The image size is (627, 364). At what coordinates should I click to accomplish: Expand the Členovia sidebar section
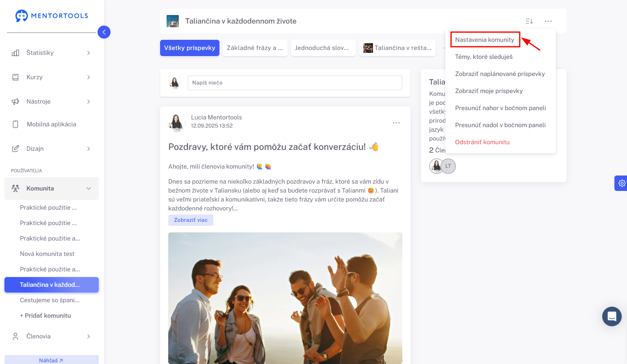point(52,336)
